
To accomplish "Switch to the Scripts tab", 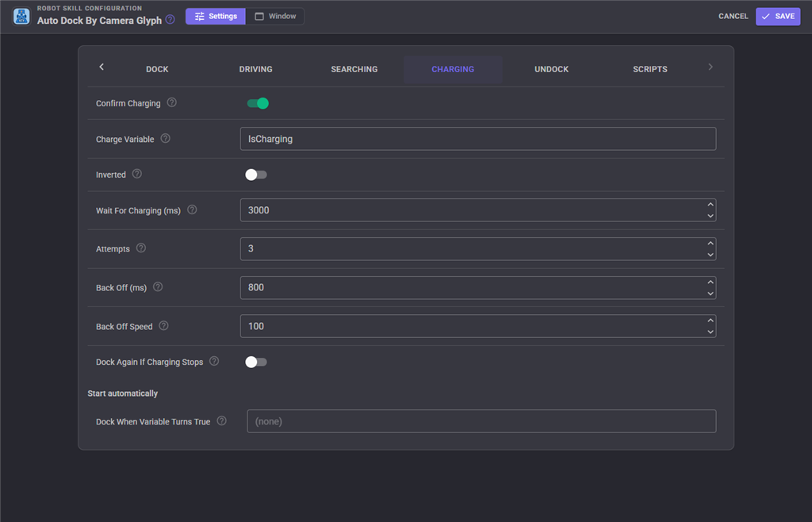I will [x=650, y=69].
